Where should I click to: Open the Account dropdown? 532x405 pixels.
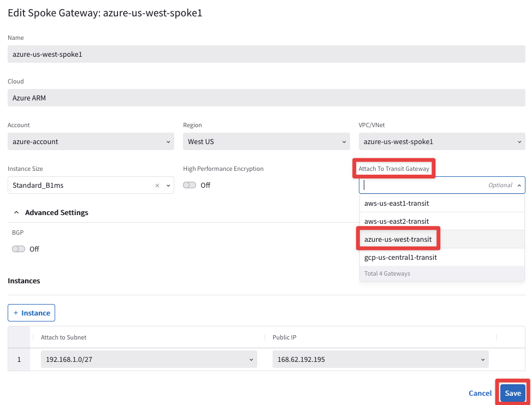point(91,142)
